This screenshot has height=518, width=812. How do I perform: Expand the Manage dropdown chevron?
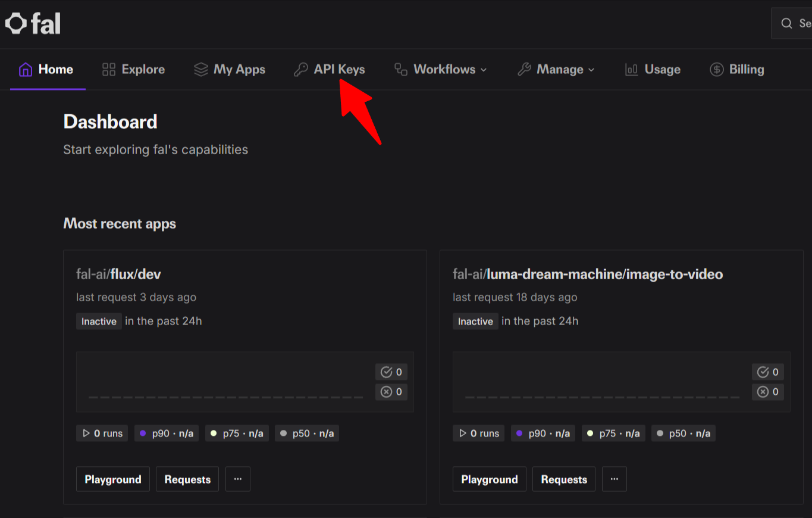coord(591,70)
